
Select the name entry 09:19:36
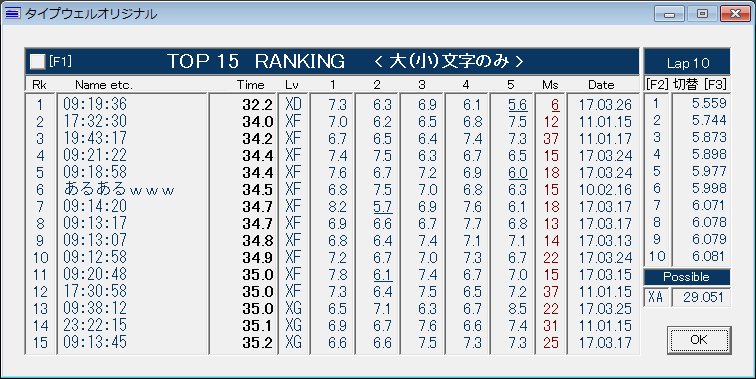click(x=95, y=104)
